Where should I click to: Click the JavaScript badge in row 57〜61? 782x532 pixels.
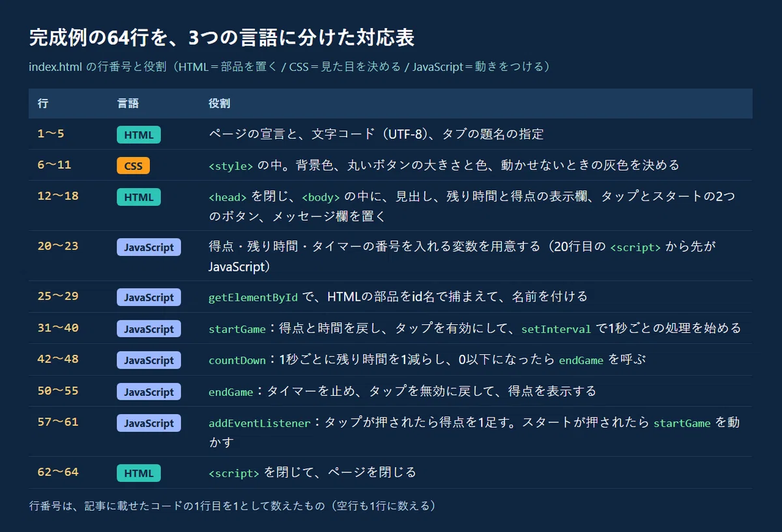(149, 423)
